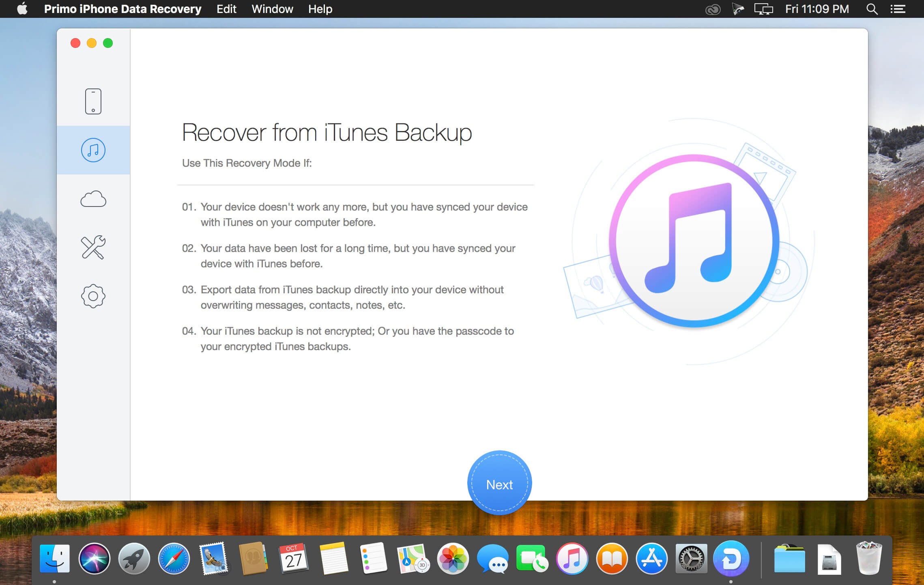
Task: Click the clock showing Fri 11:09 PM
Action: (817, 9)
